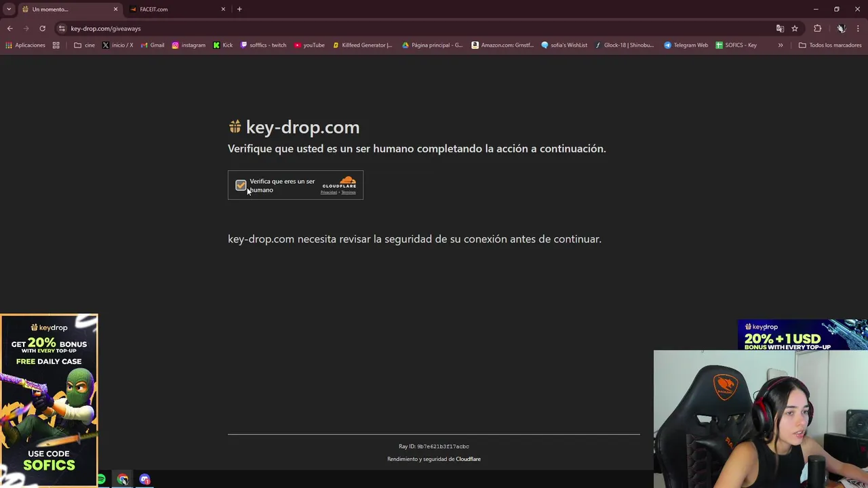Open the Aplicaciones bookmark
The width and height of the screenshot is (868, 488).
point(25,45)
